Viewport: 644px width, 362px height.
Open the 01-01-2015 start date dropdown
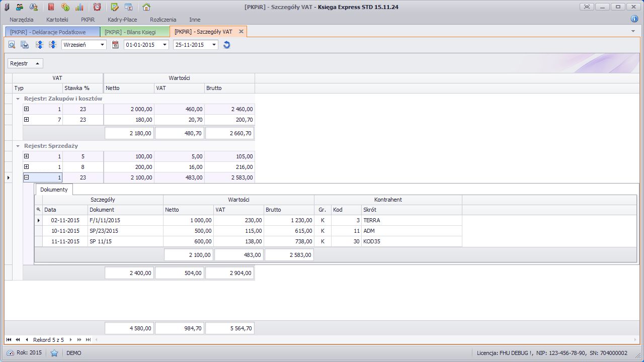point(165,45)
